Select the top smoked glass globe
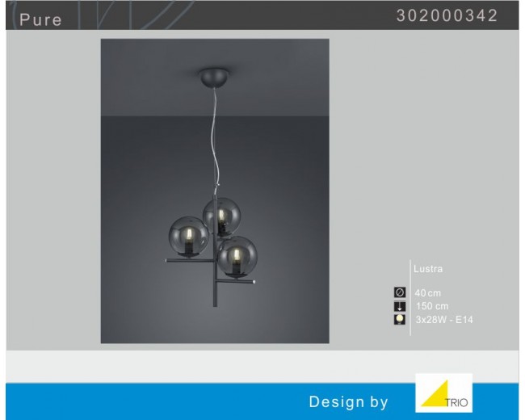This screenshot has width=525, height=420. tap(221, 216)
